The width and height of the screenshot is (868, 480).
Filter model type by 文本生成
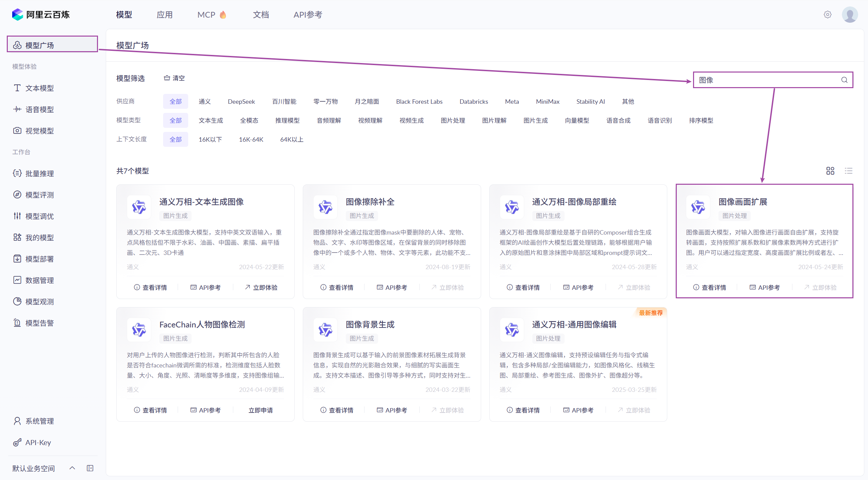211,120
